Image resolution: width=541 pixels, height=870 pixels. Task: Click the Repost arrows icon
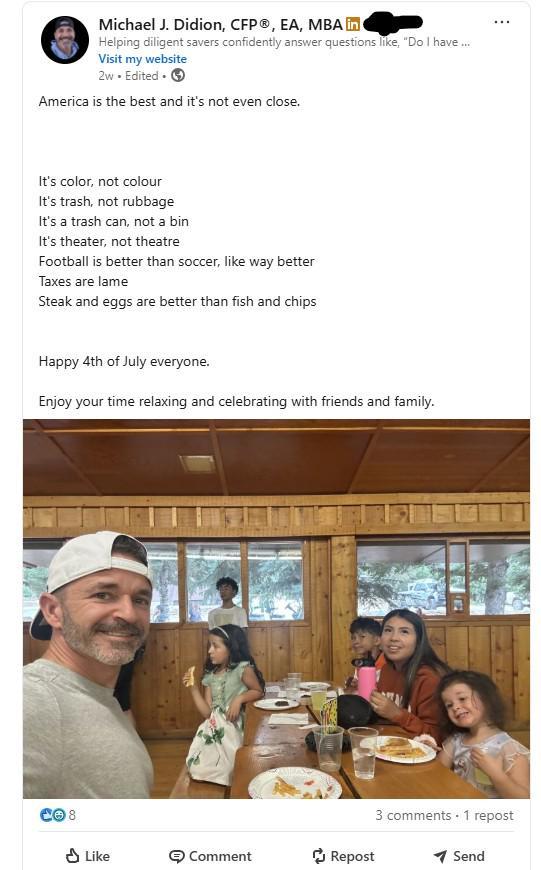click(318, 856)
